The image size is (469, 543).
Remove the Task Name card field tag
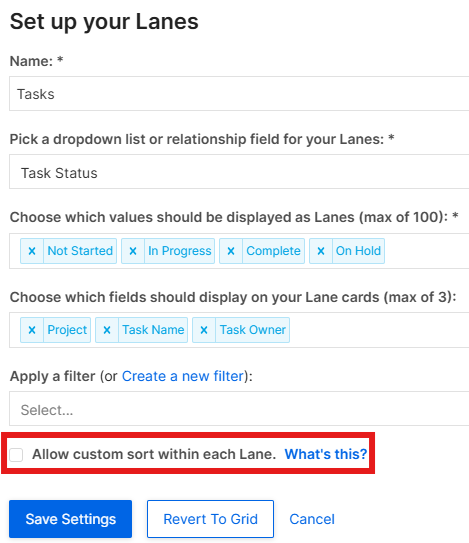point(107,330)
